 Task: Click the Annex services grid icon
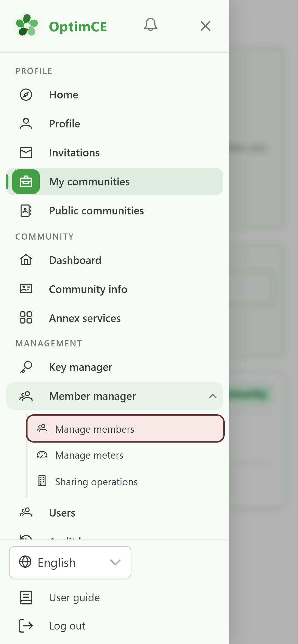coord(26,318)
